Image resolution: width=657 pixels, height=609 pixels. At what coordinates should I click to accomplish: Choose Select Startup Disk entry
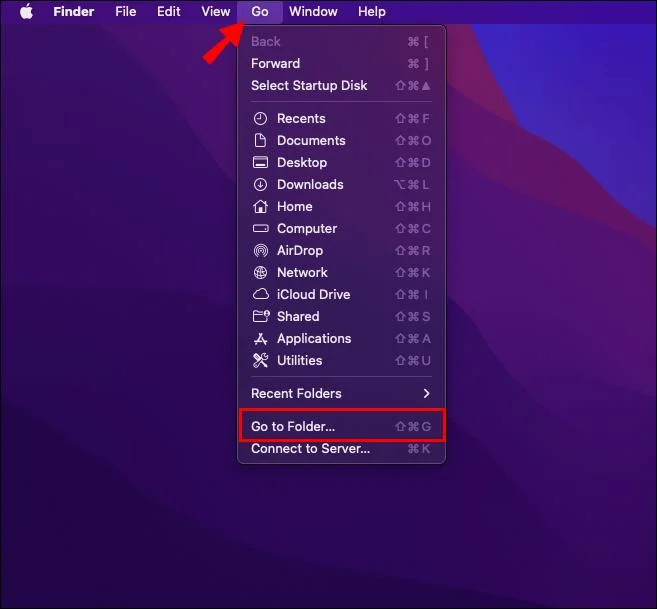pyautogui.click(x=309, y=86)
